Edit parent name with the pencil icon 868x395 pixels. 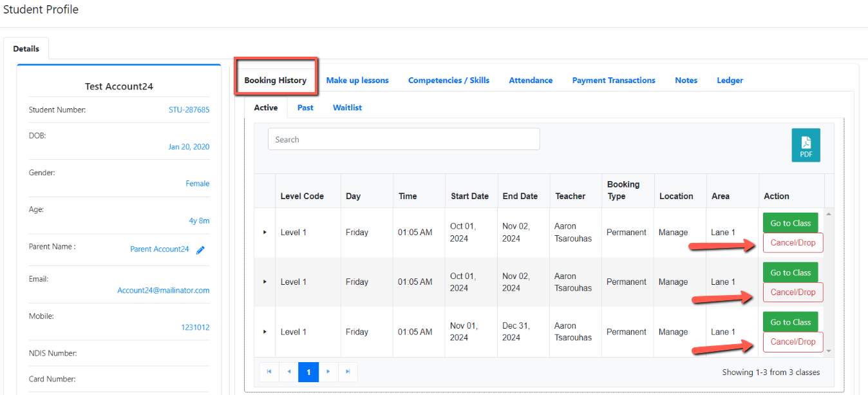(x=200, y=250)
